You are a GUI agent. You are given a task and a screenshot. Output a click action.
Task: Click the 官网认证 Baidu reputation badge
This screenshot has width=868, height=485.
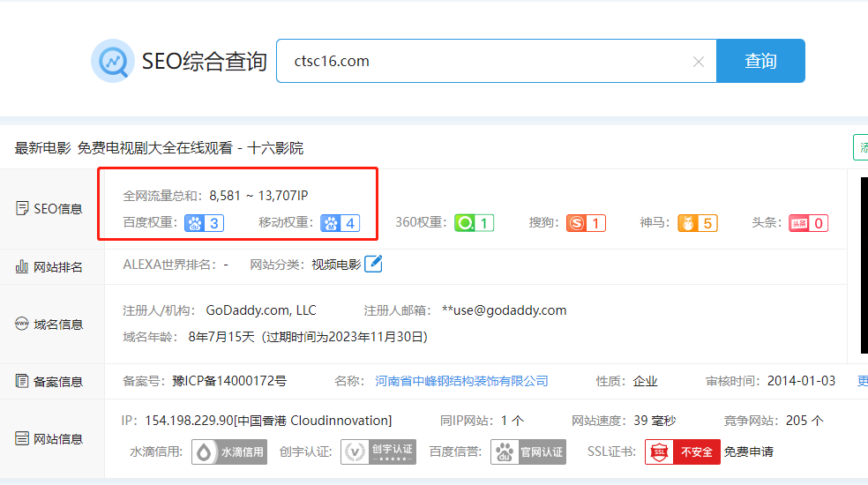528,452
